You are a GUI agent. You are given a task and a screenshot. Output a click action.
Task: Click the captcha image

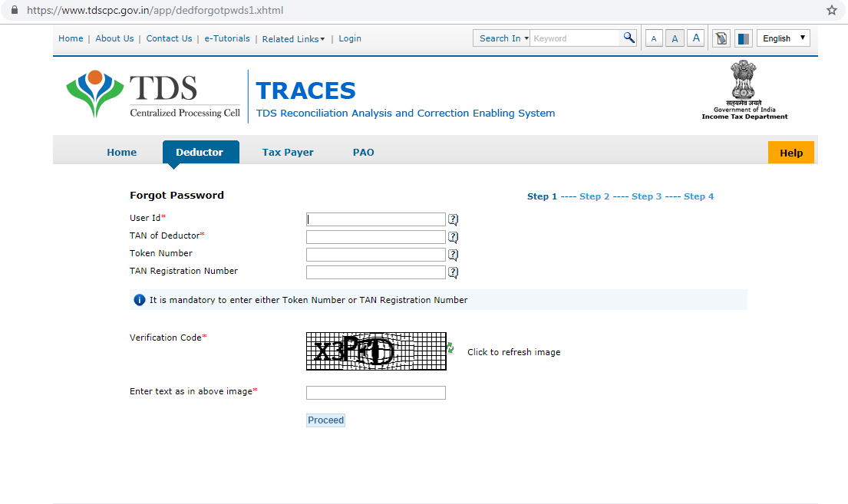tap(376, 351)
